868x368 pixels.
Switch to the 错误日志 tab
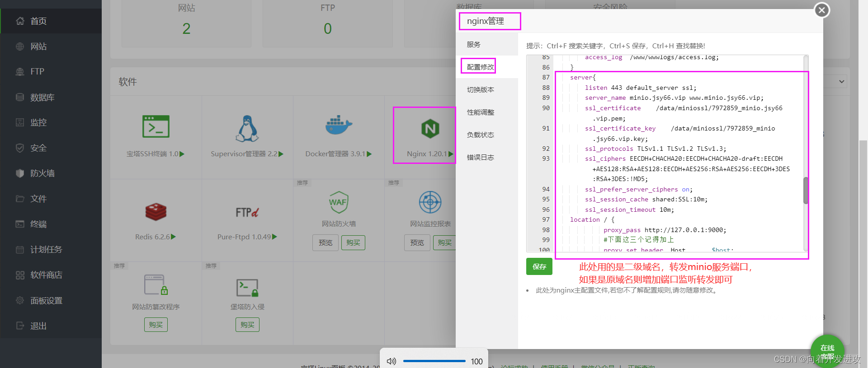tap(487, 157)
